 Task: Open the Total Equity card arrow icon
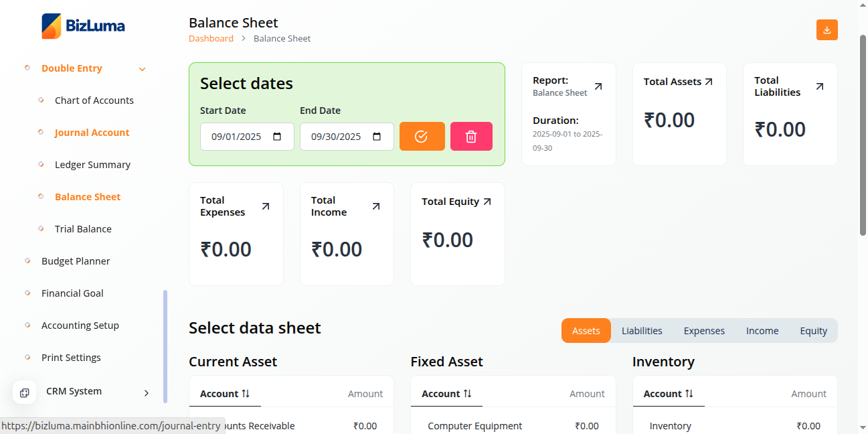487,202
